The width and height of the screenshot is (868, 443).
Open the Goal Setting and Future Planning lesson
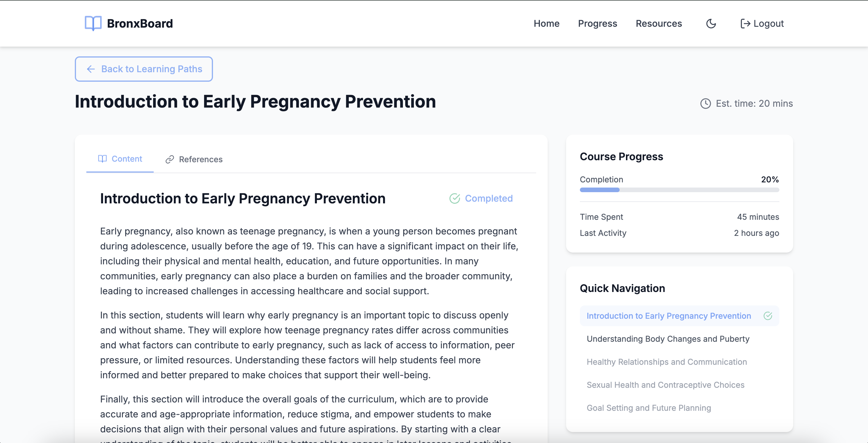(x=649, y=408)
